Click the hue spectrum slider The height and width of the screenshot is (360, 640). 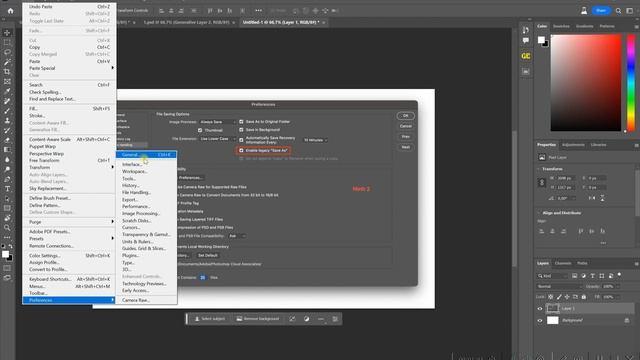coord(631,83)
